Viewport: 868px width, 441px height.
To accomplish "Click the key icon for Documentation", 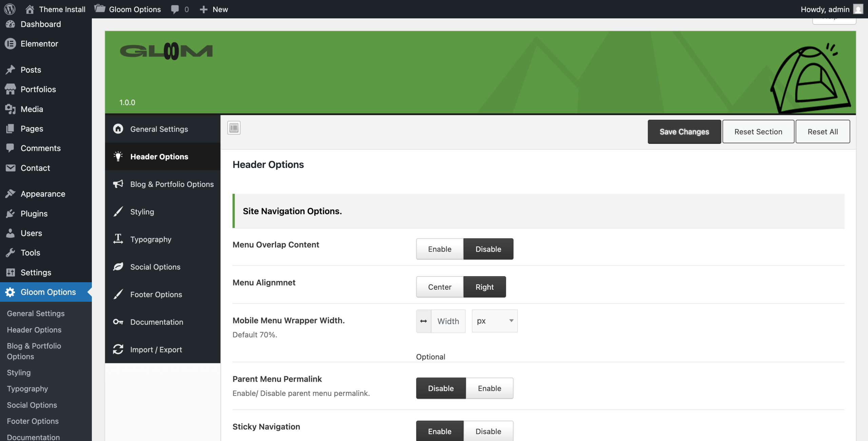I will pos(118,322).
